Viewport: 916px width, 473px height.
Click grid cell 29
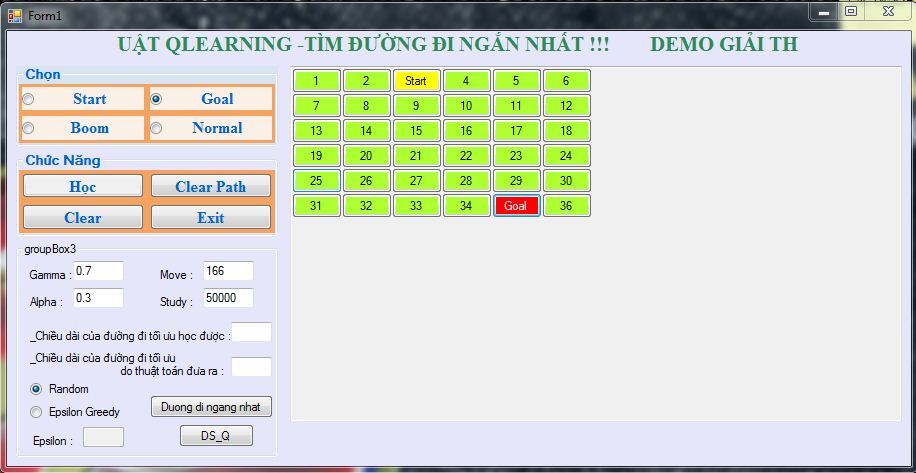point(516,180)
